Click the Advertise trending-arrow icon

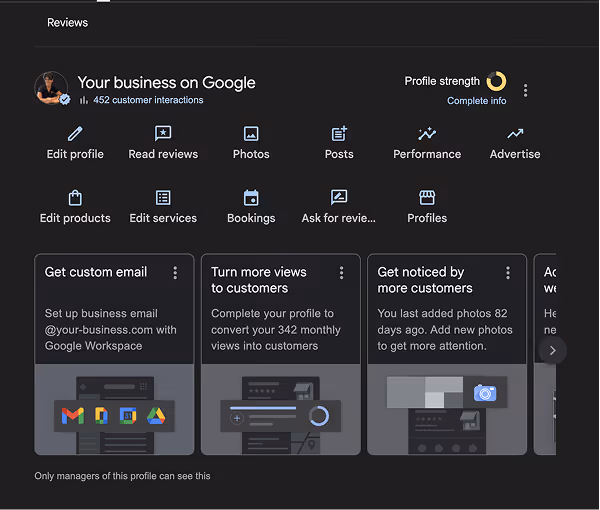(515, 134)
